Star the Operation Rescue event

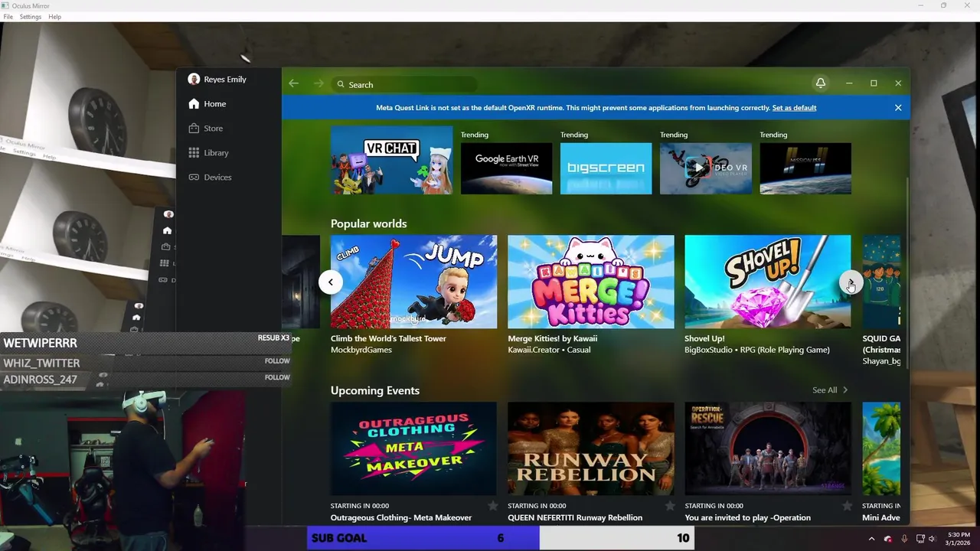[847, 506]
